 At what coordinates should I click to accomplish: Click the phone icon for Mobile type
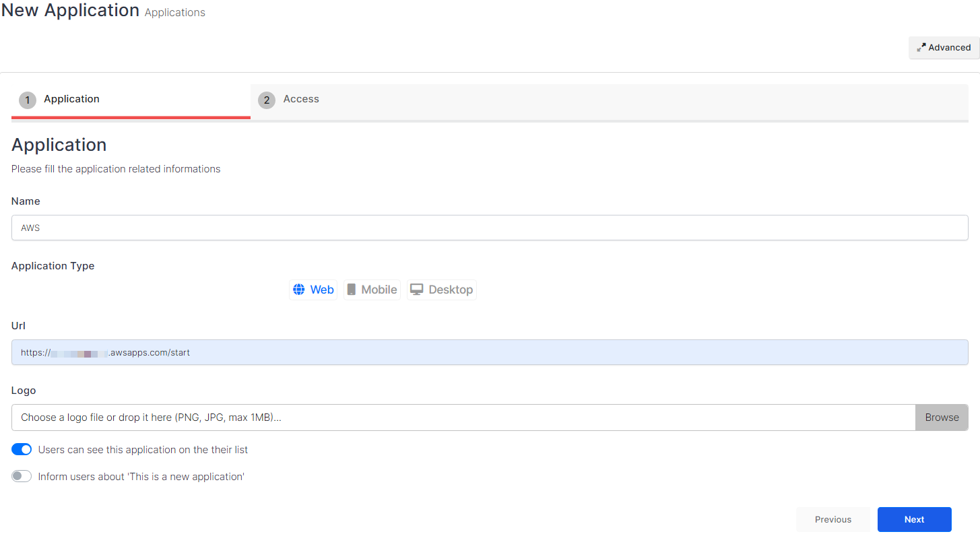tap(352, 290)
